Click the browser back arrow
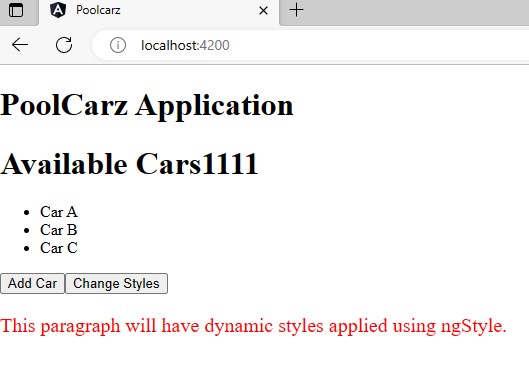This screenshot has height=381, width=529. click(20, 45)
